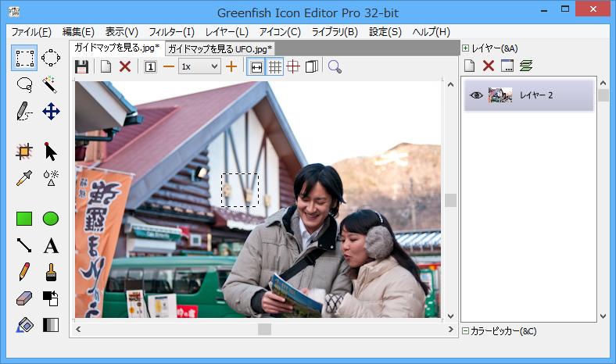Expand the レイヤー panel header
The width and height of the screenshot is (616, 364).
tap(466, 48)
